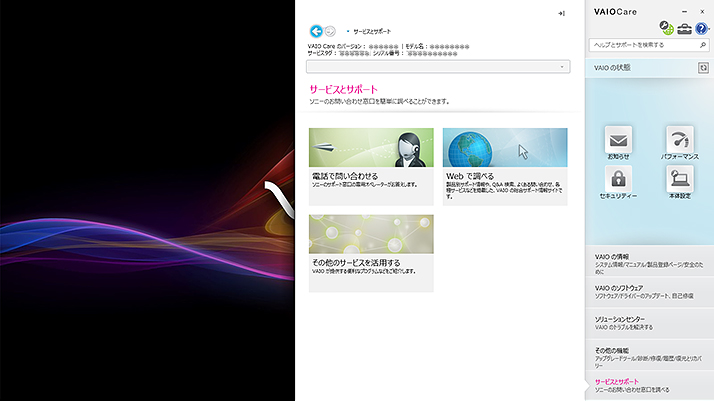Open the blue help question mark menu
Viewport: 714px width, 401px height.
click(x=701, y=28)
